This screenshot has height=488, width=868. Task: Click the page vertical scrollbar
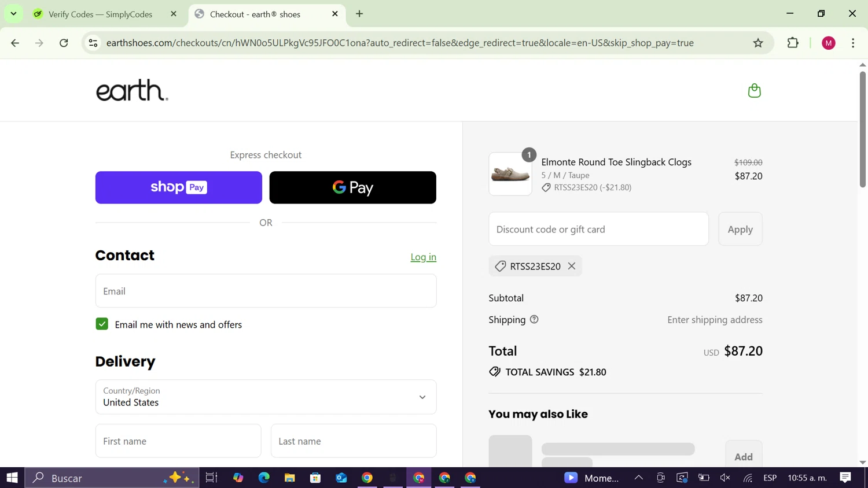[x=863, y=130]
